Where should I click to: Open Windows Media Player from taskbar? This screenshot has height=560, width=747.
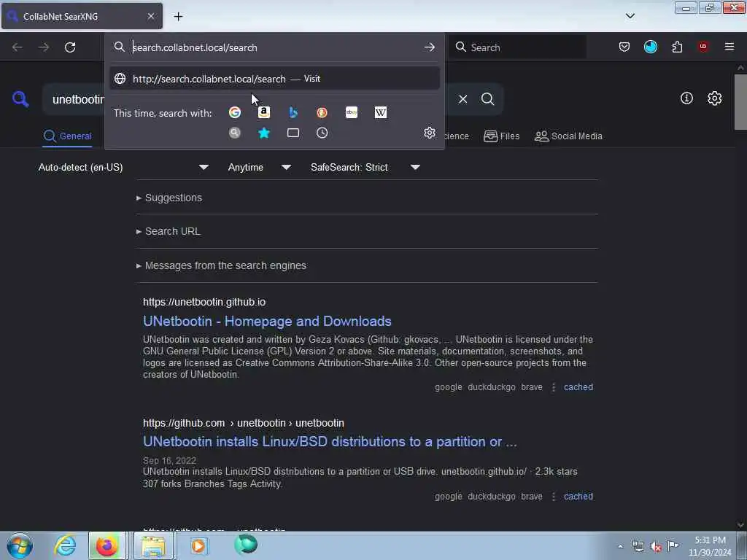[x=198, y=545]
